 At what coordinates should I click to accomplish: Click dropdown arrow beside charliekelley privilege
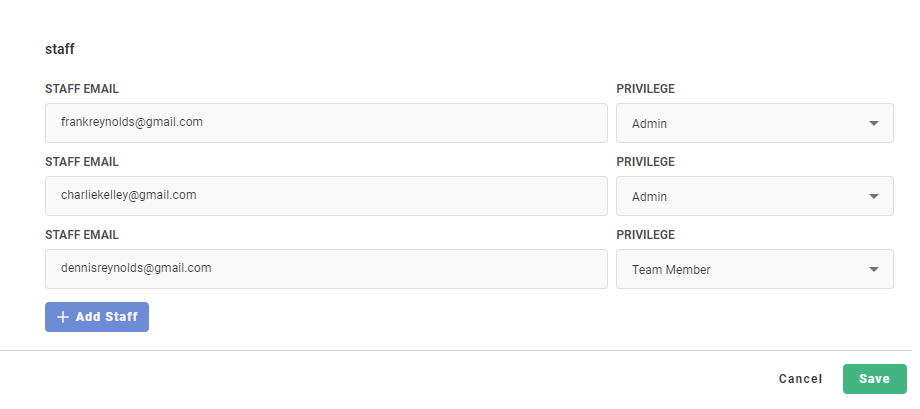(873, 197)
